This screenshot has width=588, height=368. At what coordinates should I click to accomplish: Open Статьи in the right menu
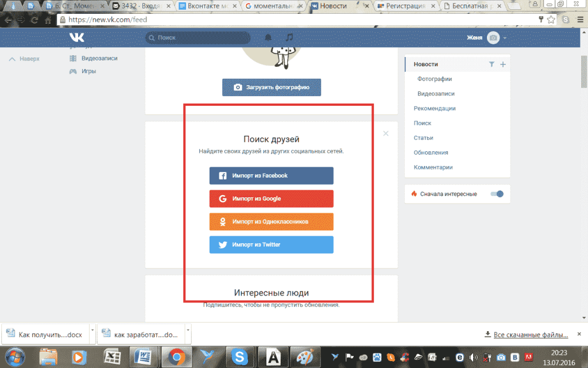[x=423, y=138]
